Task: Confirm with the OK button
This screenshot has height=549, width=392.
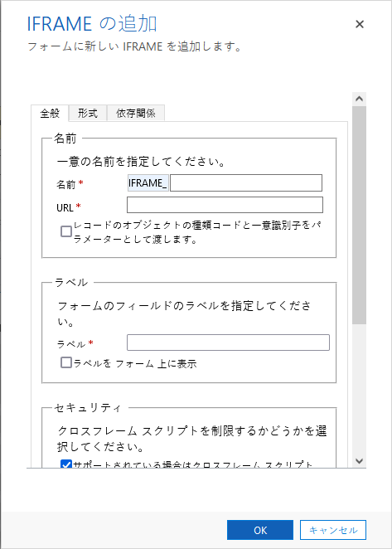Action: pyautogui.click(x=260, y=530)
